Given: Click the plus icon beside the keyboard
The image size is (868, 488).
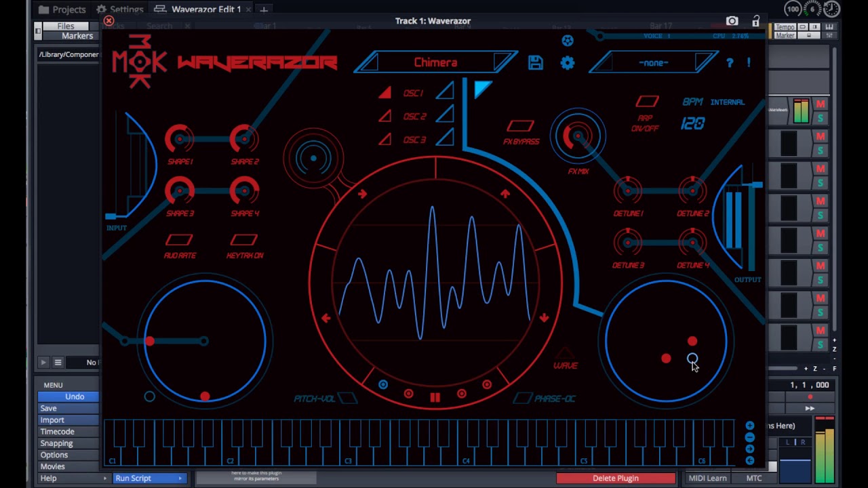Looking at the screenshot, I should pyautogui.click(x=749, y=426).
